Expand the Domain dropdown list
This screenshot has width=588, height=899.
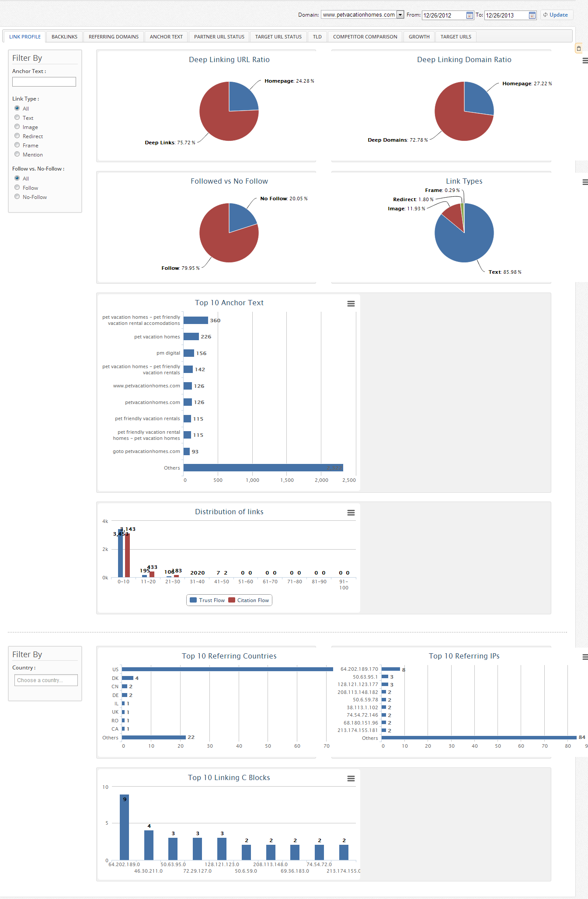[400, 15]
